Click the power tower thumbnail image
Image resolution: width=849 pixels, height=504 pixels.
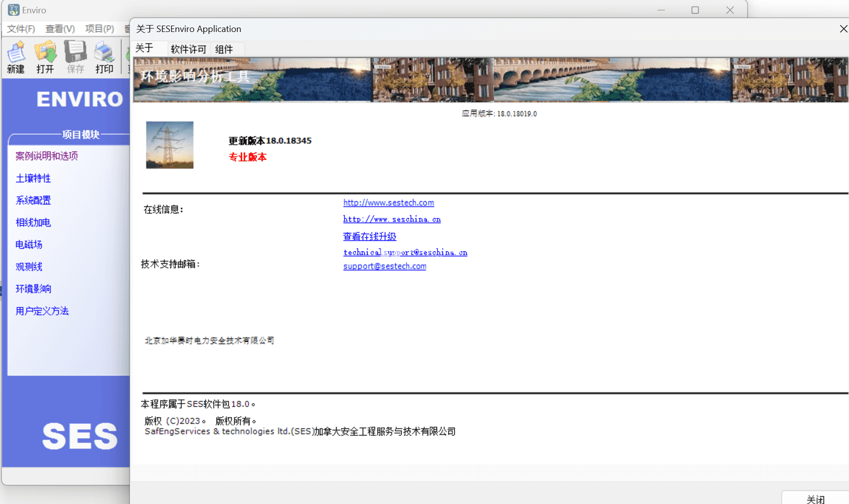click(170, 145)
